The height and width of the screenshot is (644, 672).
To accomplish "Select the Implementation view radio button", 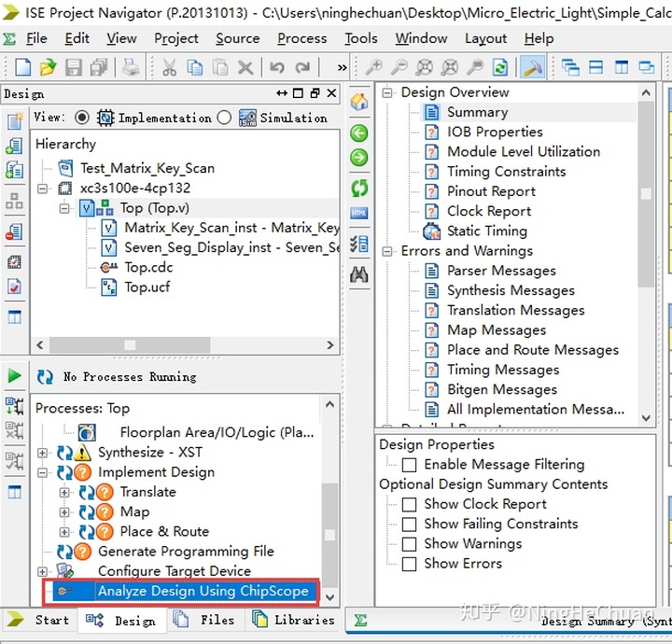I will point(81,118).
